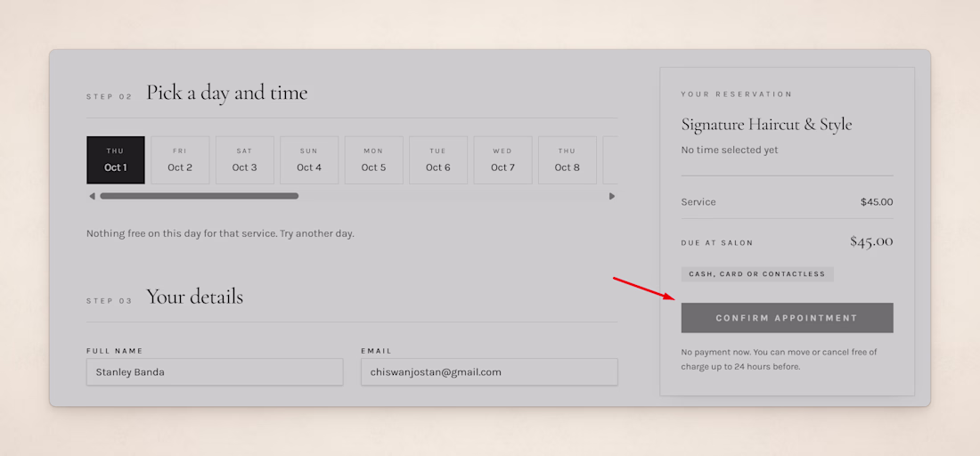Image resolution: width=980 pixels, height=456 pixels.
Task: Choose Sat Oct 3 date
Action: [244, 160]
